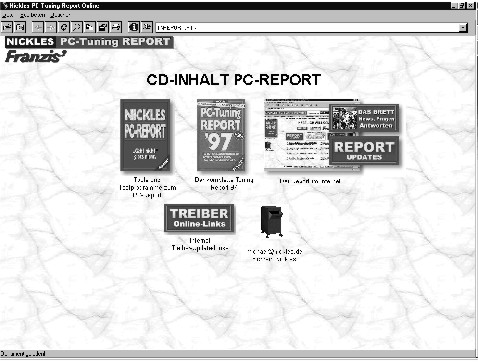Viewport: 478px width, 362px height.
Task: Click the REPORT UPDATES banner
Action: click(x=364, y=151)
